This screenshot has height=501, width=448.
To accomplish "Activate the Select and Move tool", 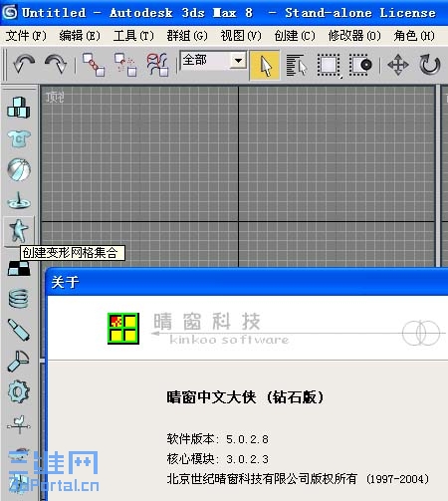I will pos(398,65).
